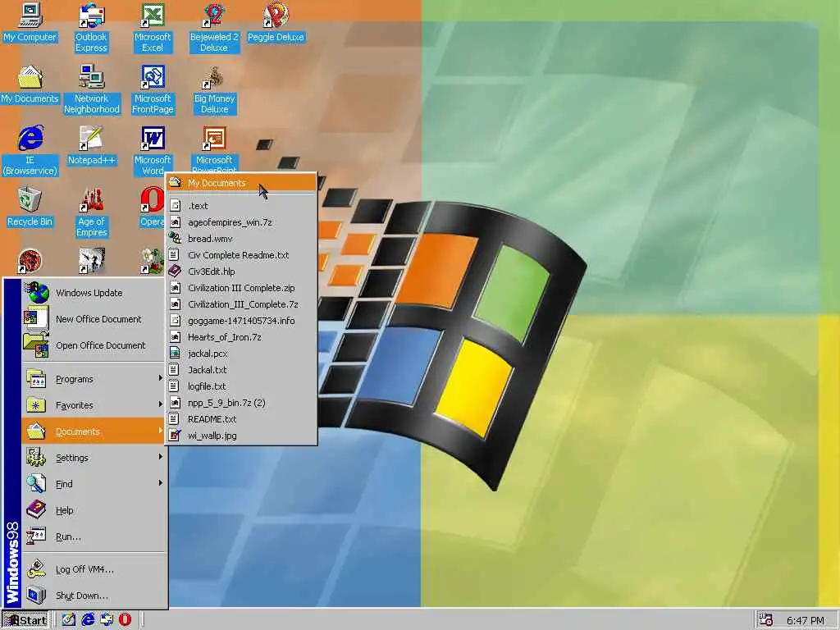
Task: Select the Recycle Bin desktop icon
Action: (30, 208)
